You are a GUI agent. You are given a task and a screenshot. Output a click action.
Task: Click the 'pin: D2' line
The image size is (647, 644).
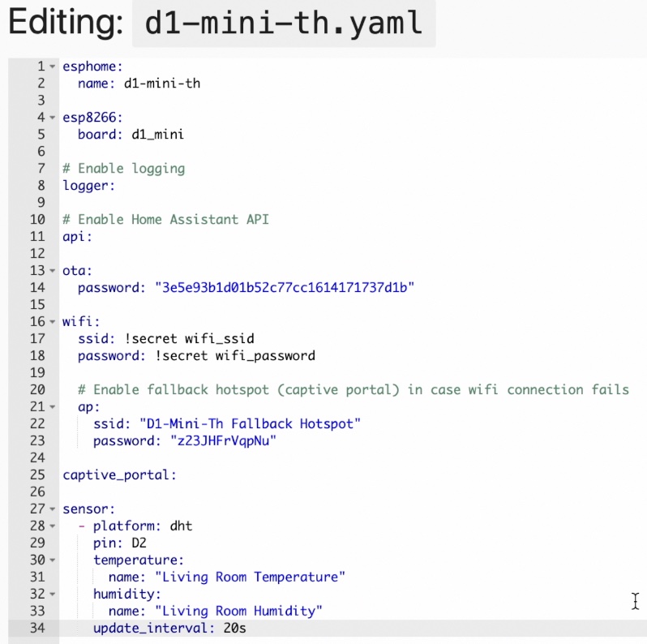click(120, 543)
